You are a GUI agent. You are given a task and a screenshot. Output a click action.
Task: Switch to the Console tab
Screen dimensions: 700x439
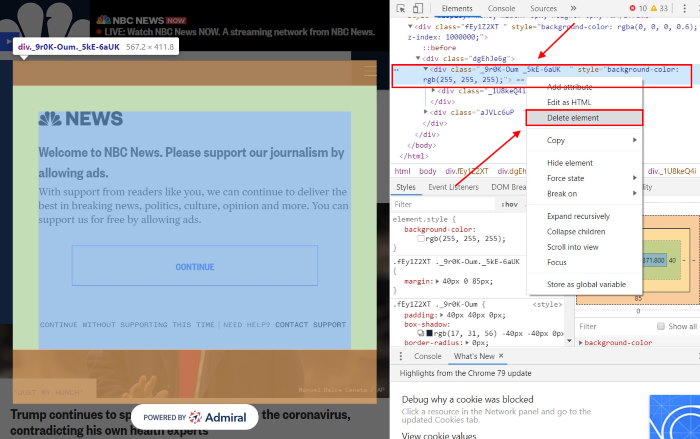[x=501, y=8]
